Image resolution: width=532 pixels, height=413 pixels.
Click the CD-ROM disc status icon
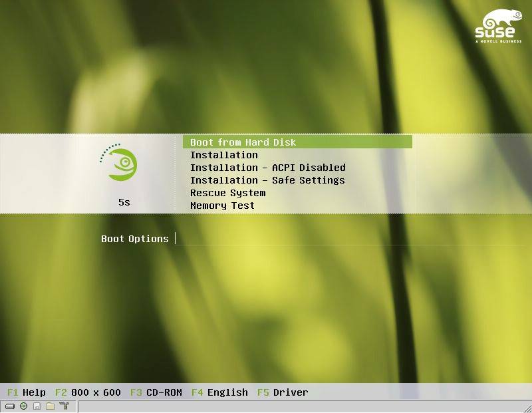coord(23,406)
